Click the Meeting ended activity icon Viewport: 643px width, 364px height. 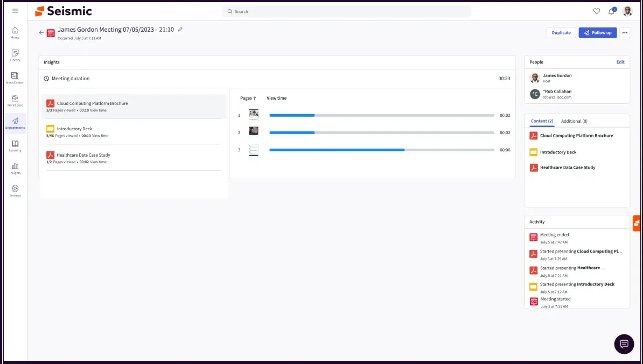pos(534,237)
